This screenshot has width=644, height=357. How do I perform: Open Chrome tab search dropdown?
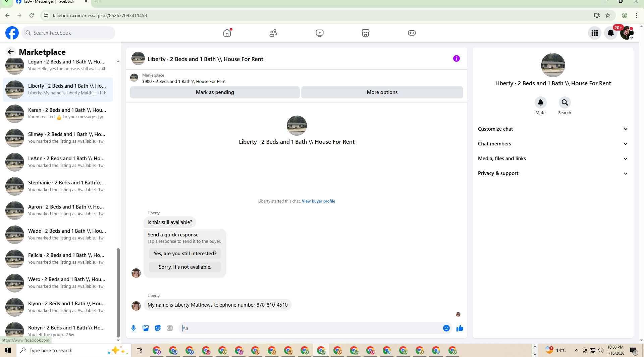(6, 2)
